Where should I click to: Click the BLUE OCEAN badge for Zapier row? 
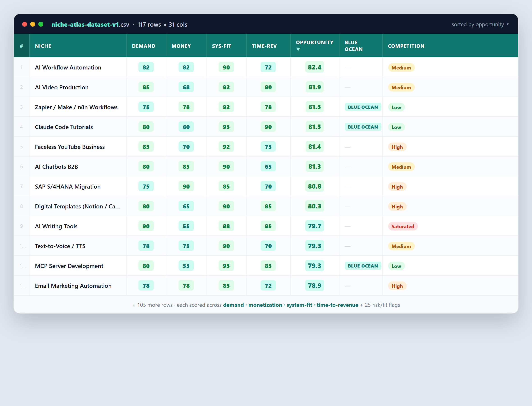pyautogui.click(x=363, y=107)
